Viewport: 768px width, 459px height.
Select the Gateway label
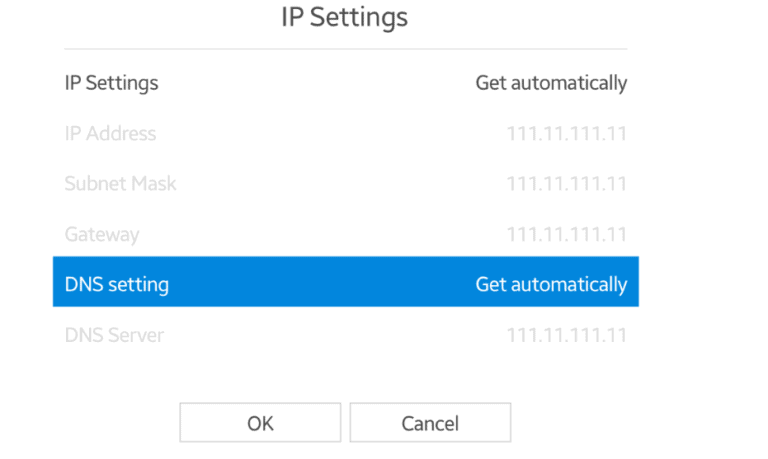point(102,235)
